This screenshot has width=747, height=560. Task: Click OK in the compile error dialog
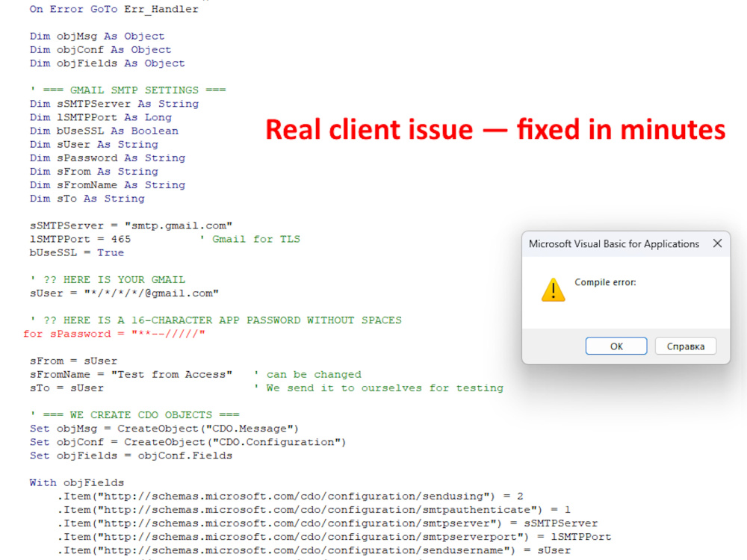616,346
